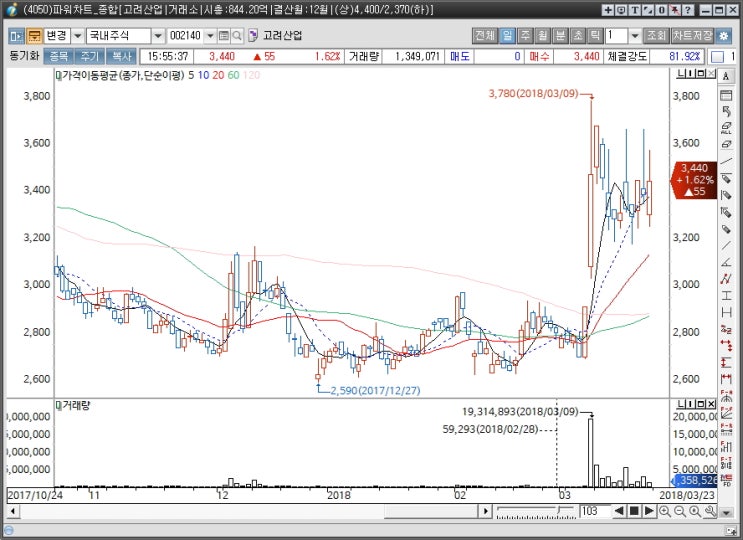This screenshot has width=743, height=540.
Task: Open help question mark icon
Action: 688,9
